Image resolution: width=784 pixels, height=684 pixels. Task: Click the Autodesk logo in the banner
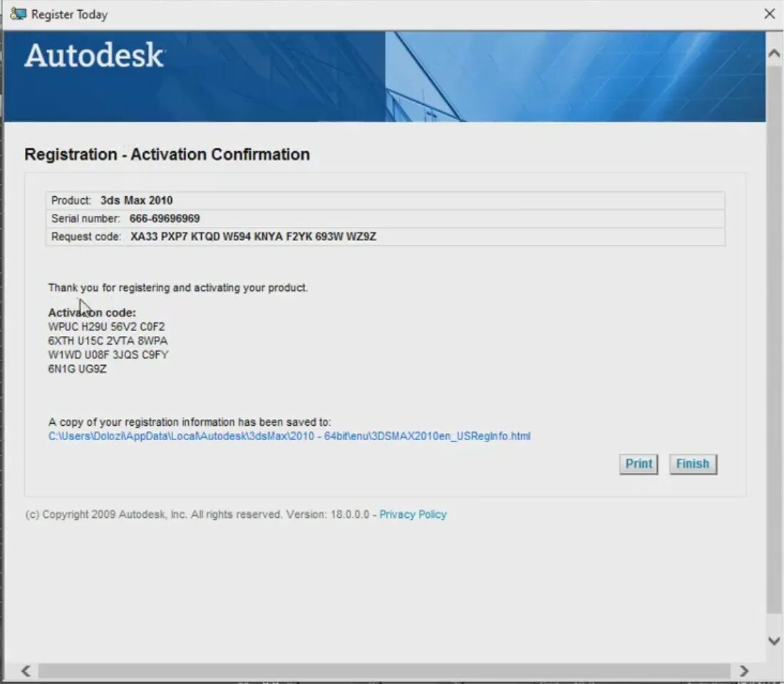coord(94,55)
